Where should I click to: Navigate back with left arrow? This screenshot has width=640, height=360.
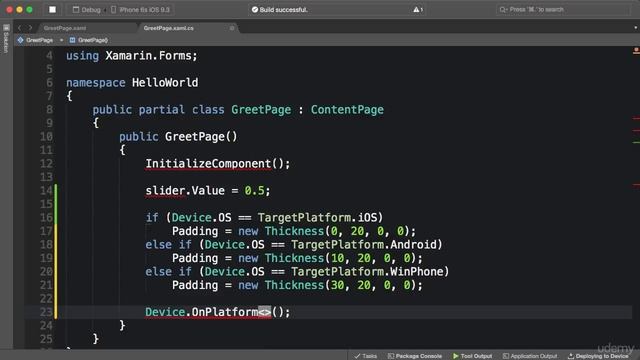(x=19, y=28)
